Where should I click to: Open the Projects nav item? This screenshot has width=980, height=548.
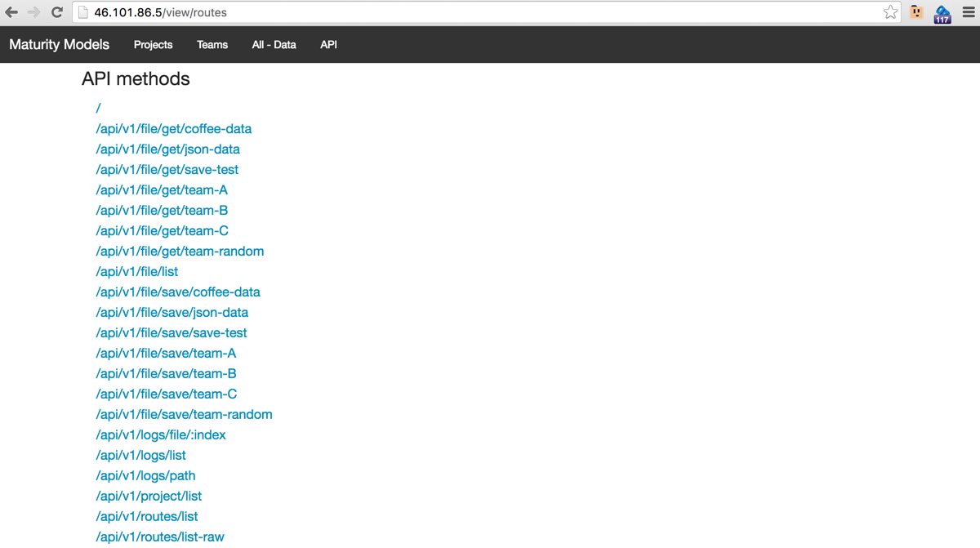[x=153, y=45]
